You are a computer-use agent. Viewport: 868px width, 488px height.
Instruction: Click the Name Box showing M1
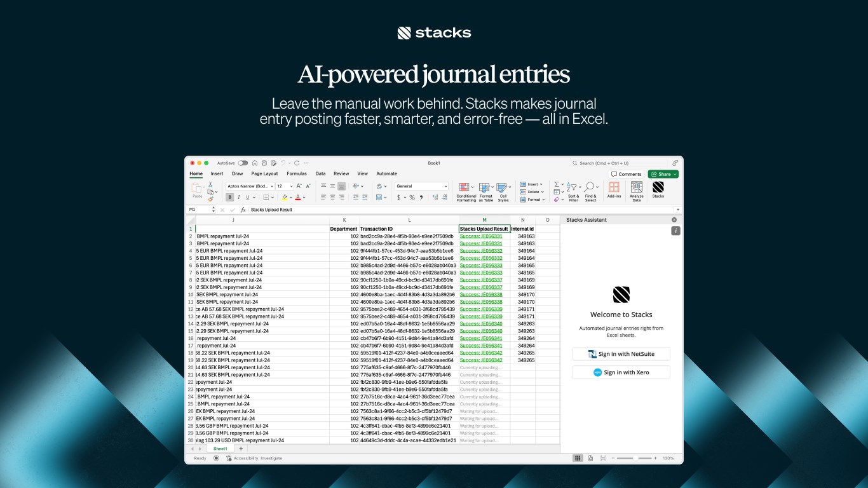(201, 210)
